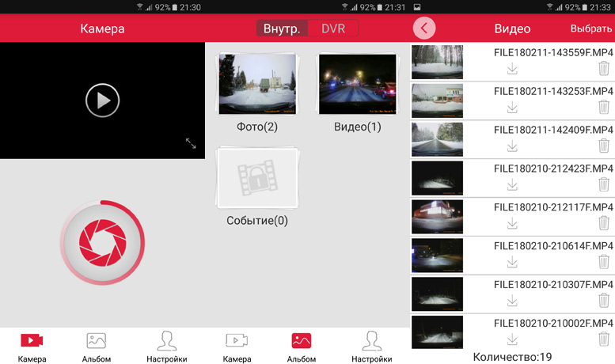615x364 pixels.
Task: Open thumbnail of FILE180211-142409F.MP4
Action: [437, 139]
